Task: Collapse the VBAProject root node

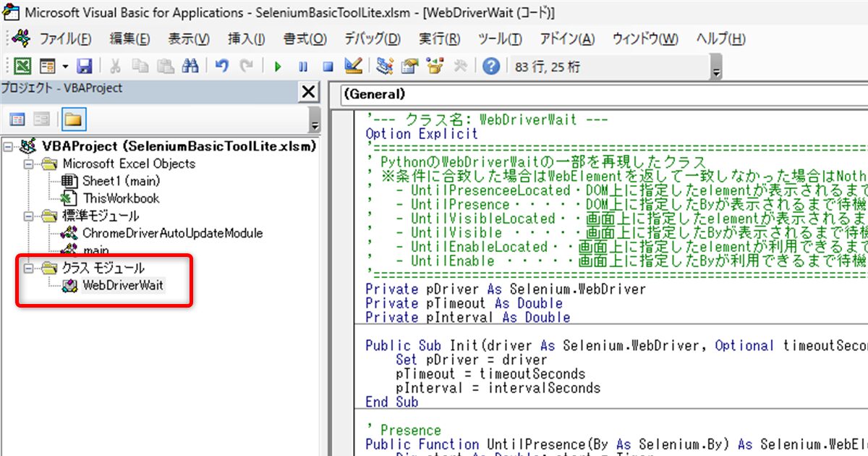Action: click(x=9, y=146)
